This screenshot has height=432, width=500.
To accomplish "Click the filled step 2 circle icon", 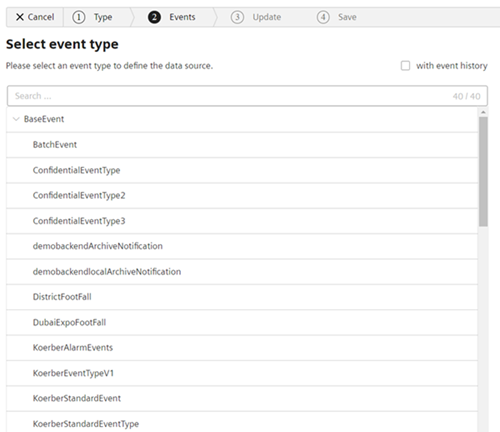I will [x=154, y=17].
